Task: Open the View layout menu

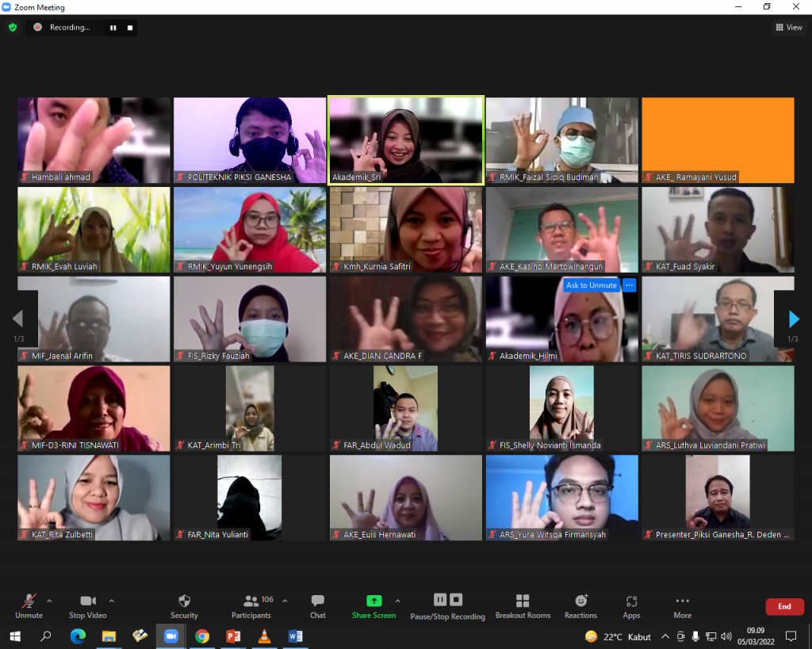Action: pos(789,28)
